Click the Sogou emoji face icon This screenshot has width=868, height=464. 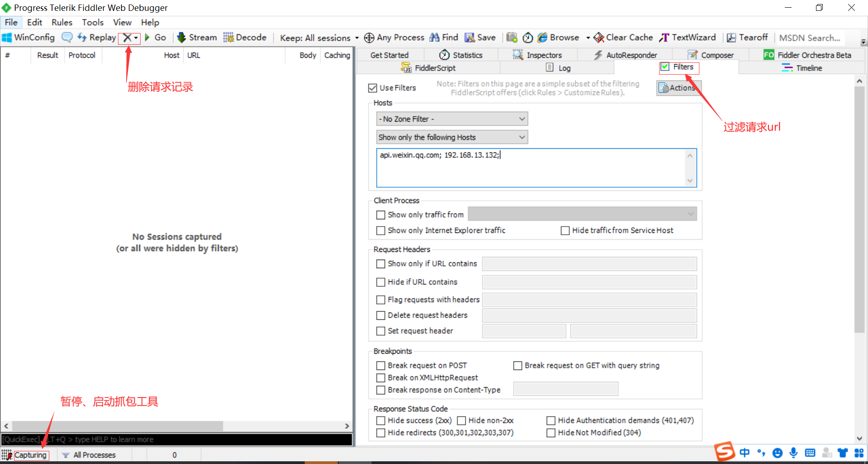[x=778, y=453]
